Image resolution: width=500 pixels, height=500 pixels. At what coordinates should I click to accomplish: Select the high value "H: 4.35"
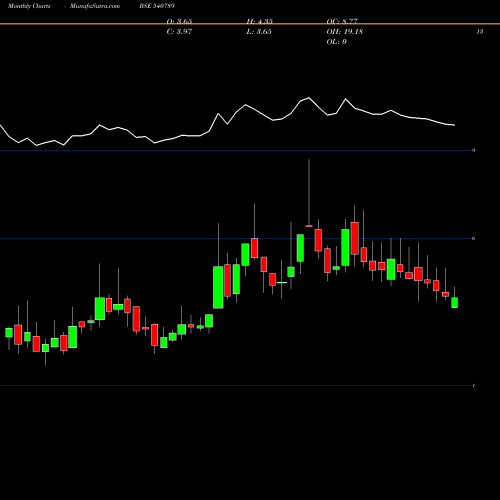pyautogui.click(x=260, y=21)
